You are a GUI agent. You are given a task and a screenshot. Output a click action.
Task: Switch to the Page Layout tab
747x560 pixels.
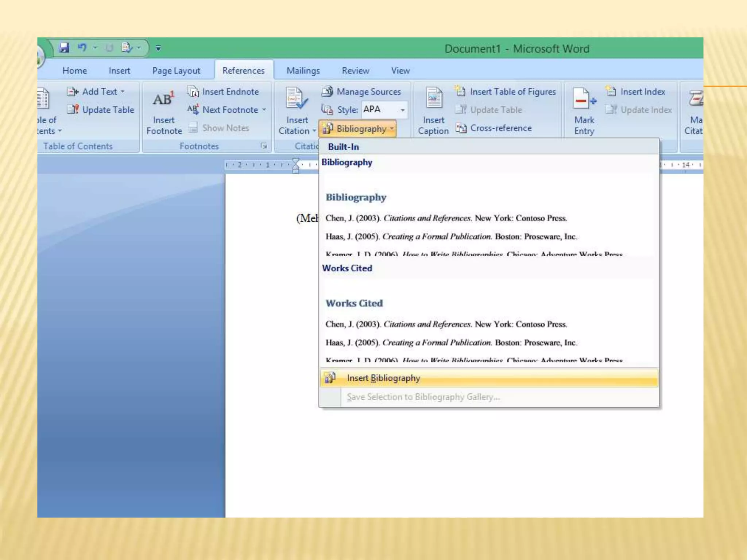tap(176, 70)
